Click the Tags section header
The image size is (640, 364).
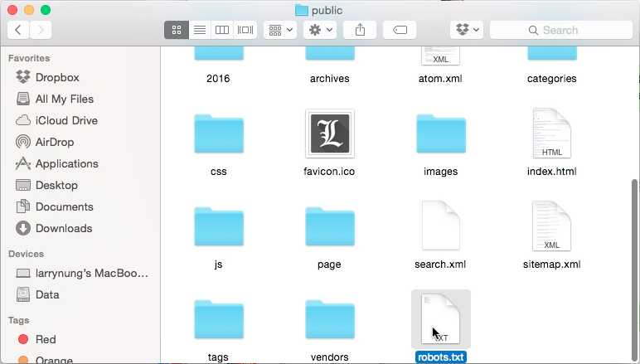[18, 320]
